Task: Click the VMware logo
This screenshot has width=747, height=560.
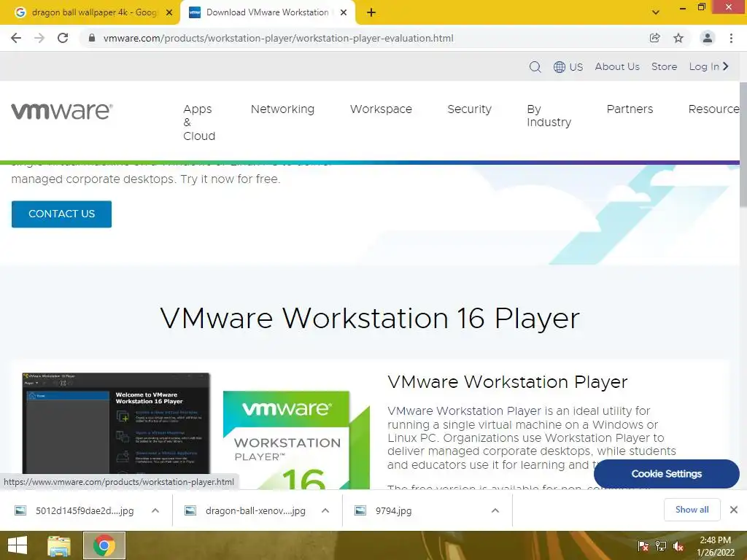Action: point(62,111)
